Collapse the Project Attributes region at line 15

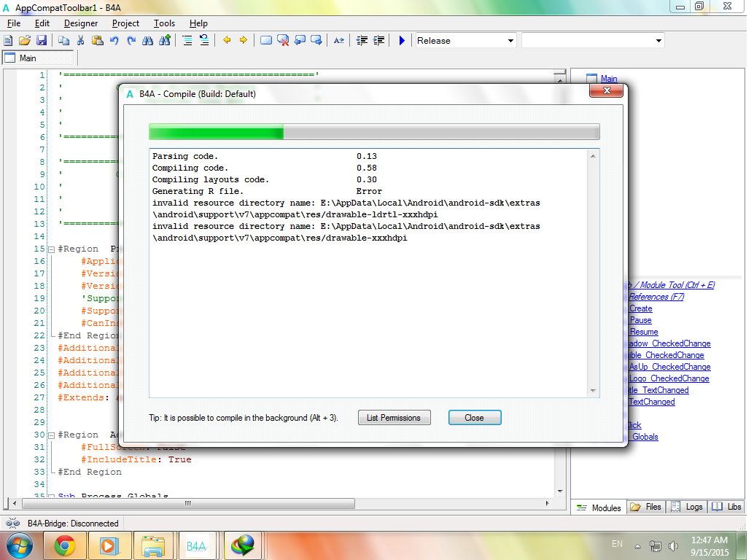click(51, 249)
